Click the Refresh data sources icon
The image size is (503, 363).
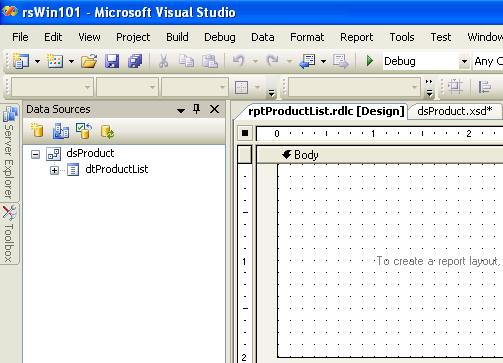tap(107, 131)
